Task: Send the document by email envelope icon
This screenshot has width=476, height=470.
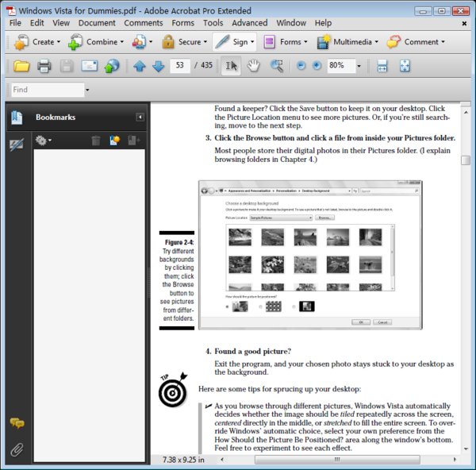Action: click(x=89, y=66)
